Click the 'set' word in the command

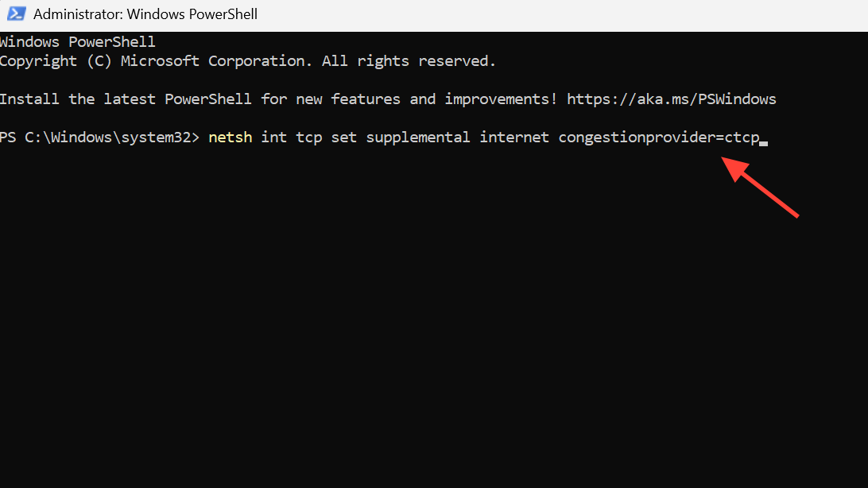[344, 137]
